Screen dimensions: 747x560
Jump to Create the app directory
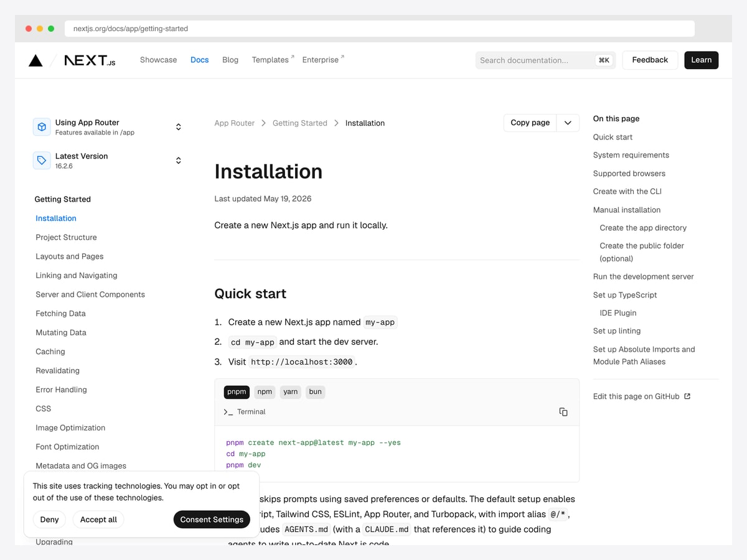(x=643, y=228)
